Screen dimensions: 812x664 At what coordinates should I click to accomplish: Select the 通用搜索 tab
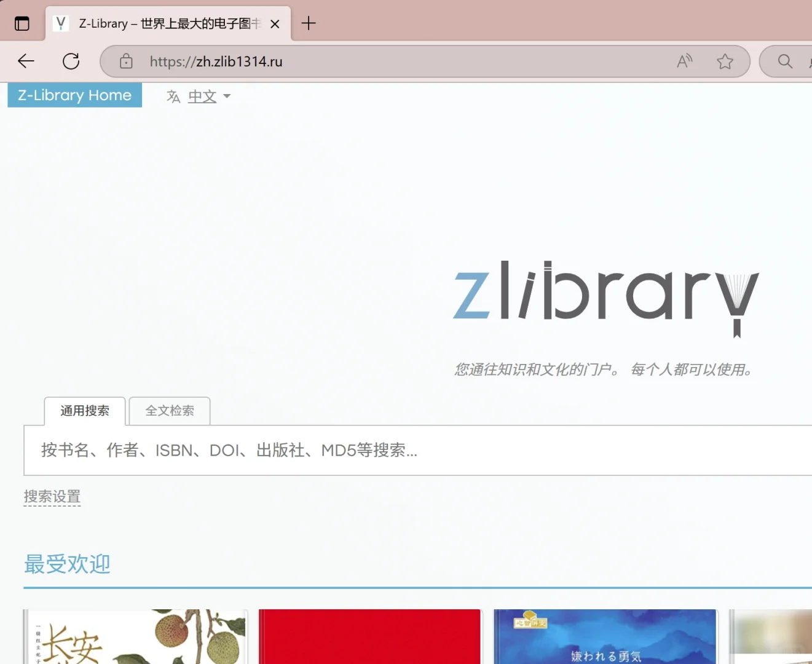point(85,411)
